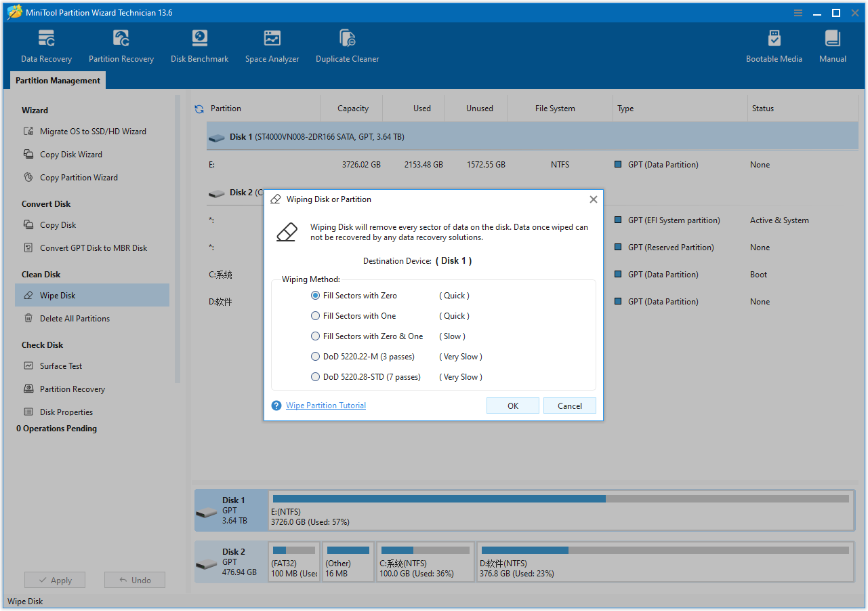The image size is (868, 611).
Task: Open the hamburger menu
Action: [798, 12]
